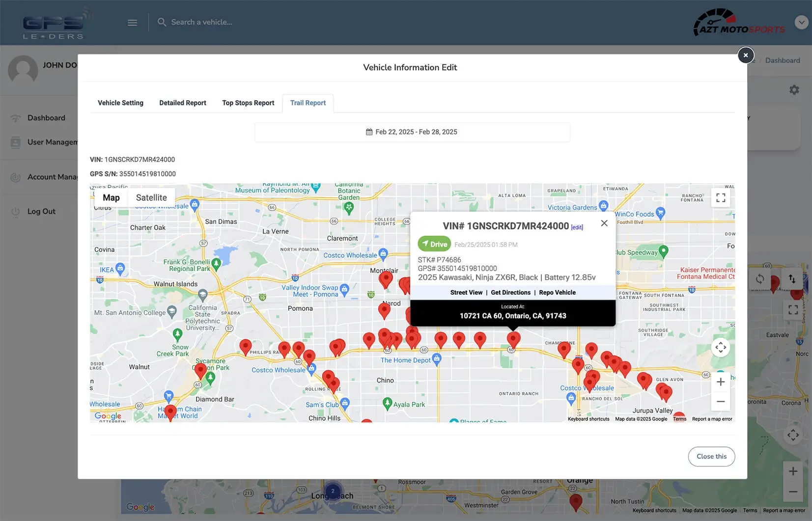Click the Search a vehicle field

(x=201, y=23)
